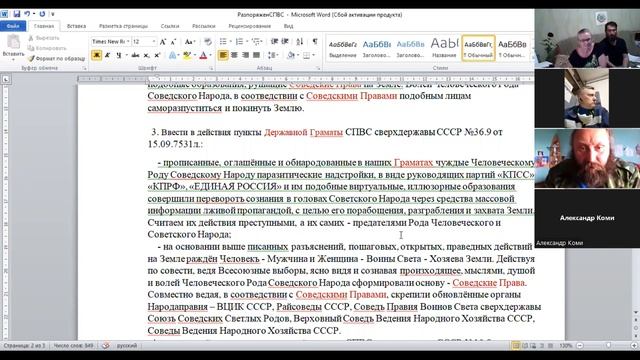Grow the font with the enlarge size icon
Viewport: 640px width, 360px height.
click(x=163, y=42)
